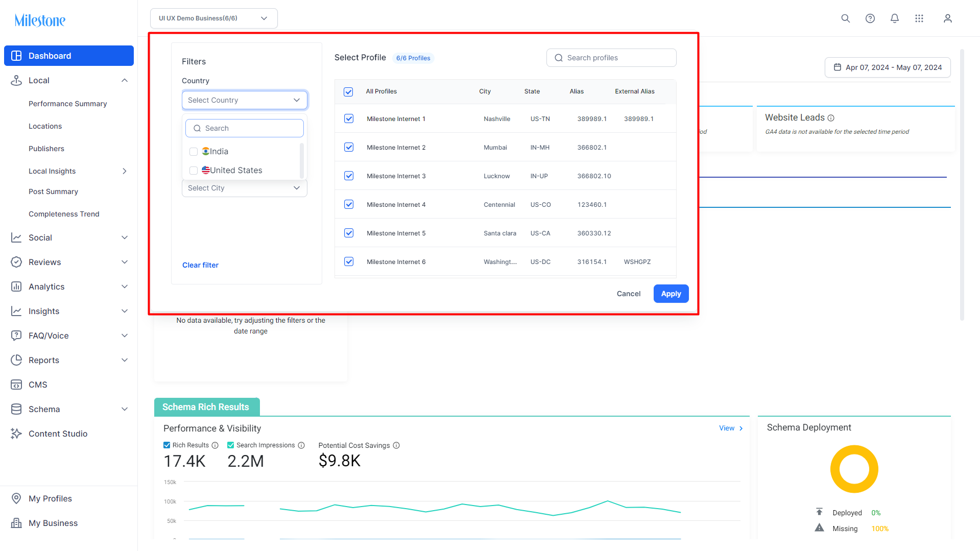The width and height of the screenshot is (980, 551).
Task: Click the Content Studio sparkle icon
Action: (16, 434)
